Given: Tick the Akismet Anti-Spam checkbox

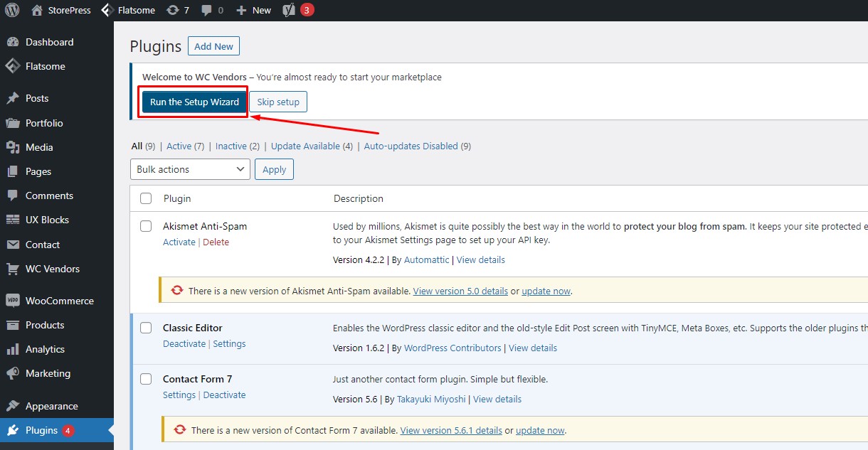Looking at the screenshot, I should pyautogui.click(x=146, y=226).
